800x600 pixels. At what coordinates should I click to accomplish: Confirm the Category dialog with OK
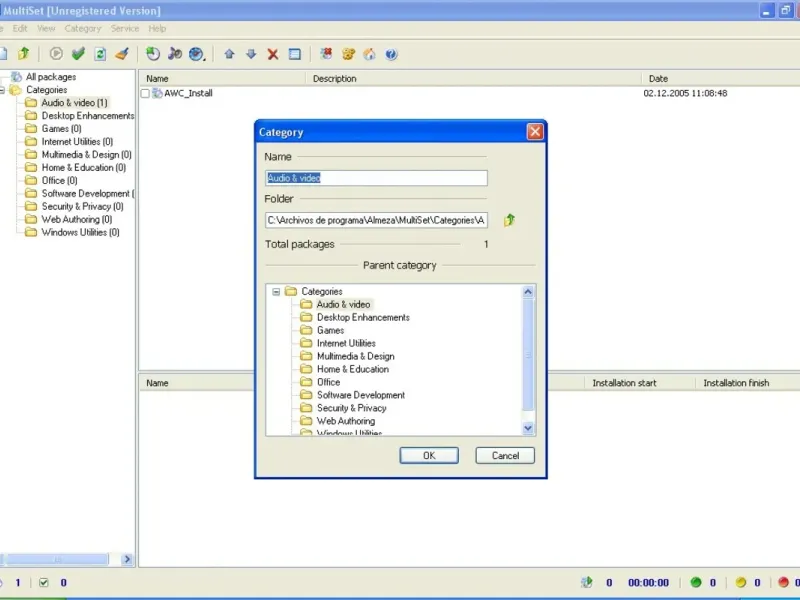[x=429, y=456]
